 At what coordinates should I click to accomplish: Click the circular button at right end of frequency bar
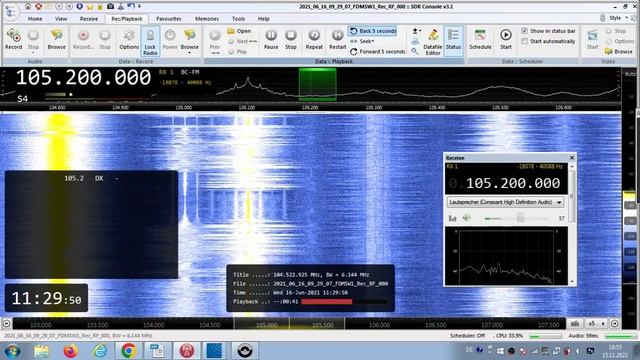pos(615,324)
